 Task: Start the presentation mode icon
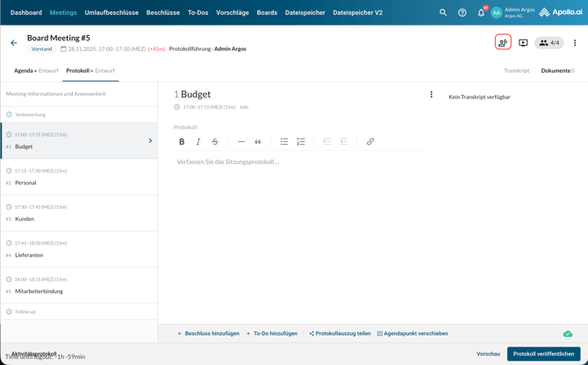click(523, 43)
